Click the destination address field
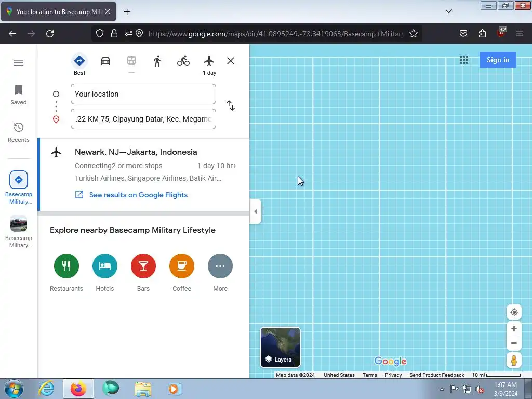 [x=143, y=119]
